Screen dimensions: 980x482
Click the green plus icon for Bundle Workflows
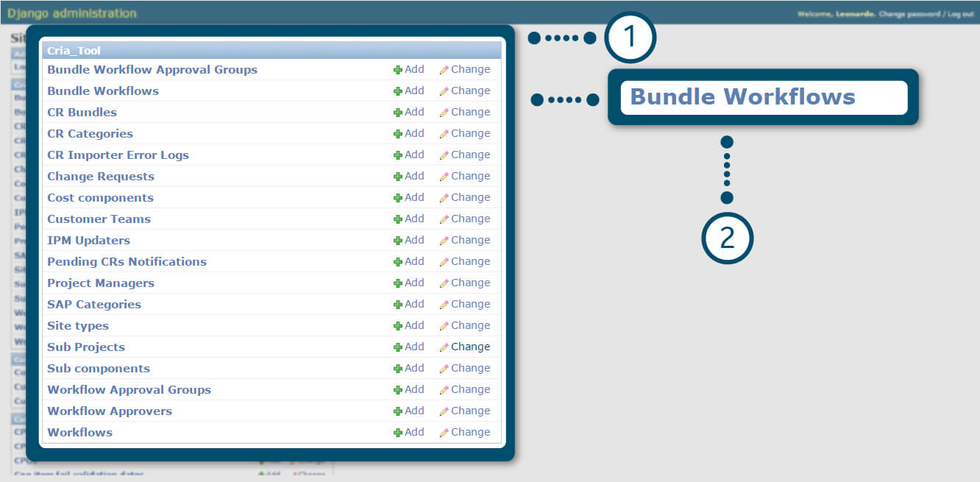[x=398, y=91]
